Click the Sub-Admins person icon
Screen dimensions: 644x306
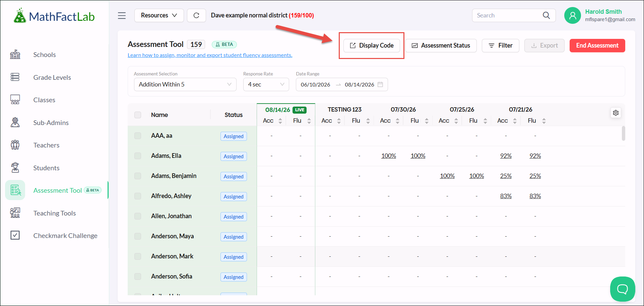pyautogui.click(x=15, y=123)
